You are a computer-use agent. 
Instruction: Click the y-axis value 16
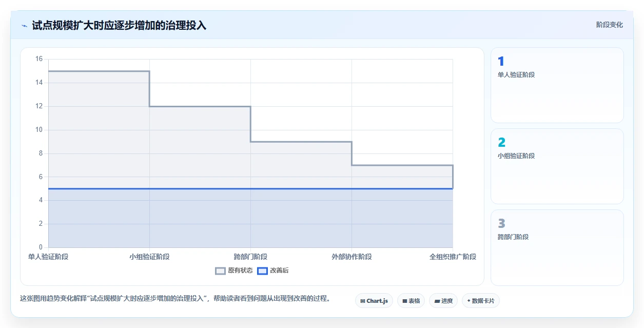click(39, 59)
